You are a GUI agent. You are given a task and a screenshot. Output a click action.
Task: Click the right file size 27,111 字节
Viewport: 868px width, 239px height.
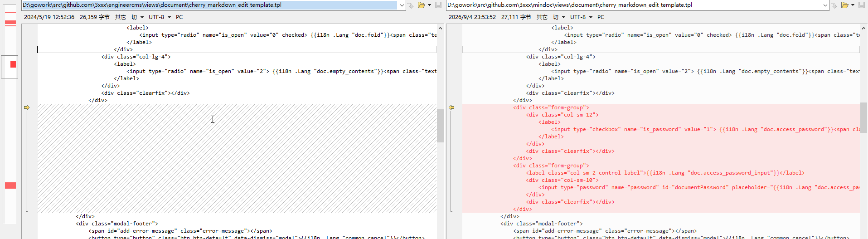[x=516, y=17]
